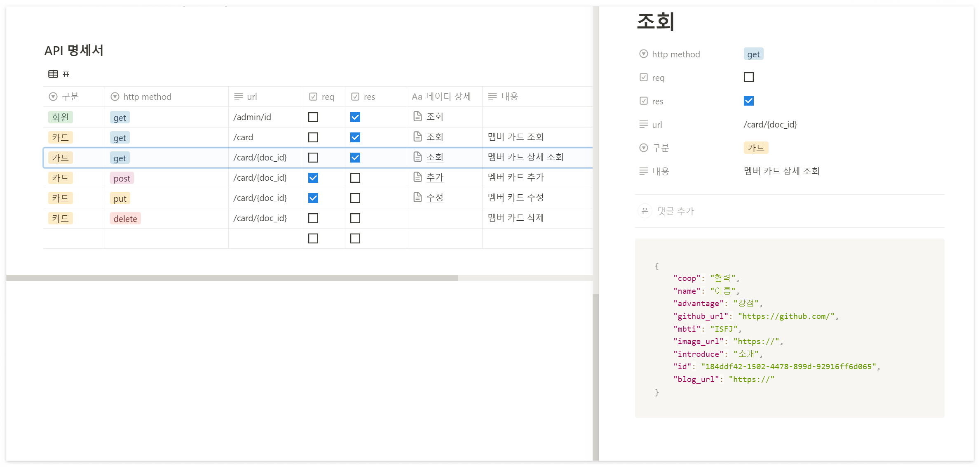The image size is (980, 467).
Task: Click http method column header
Action: [147, 97]
